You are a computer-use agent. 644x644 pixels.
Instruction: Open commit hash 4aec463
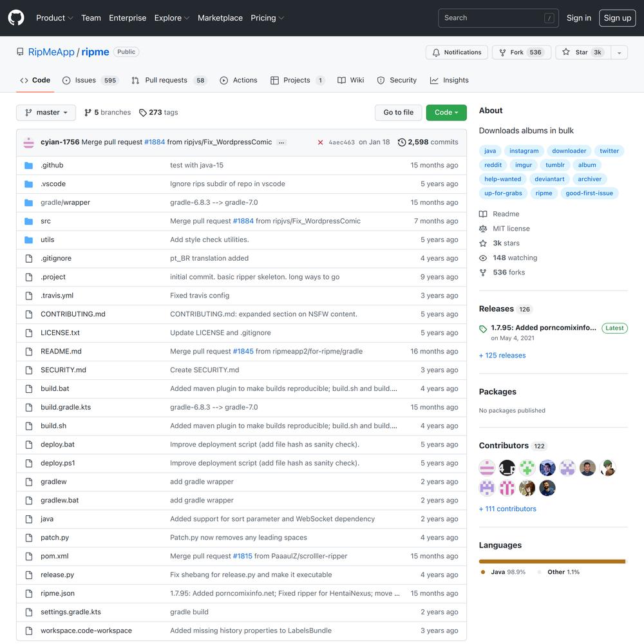(342, 142)
